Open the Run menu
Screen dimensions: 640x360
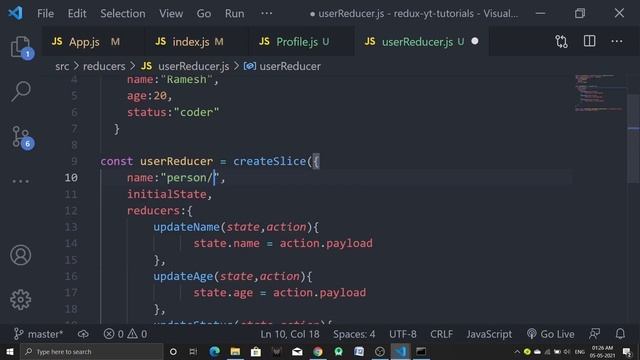point(234,13)
